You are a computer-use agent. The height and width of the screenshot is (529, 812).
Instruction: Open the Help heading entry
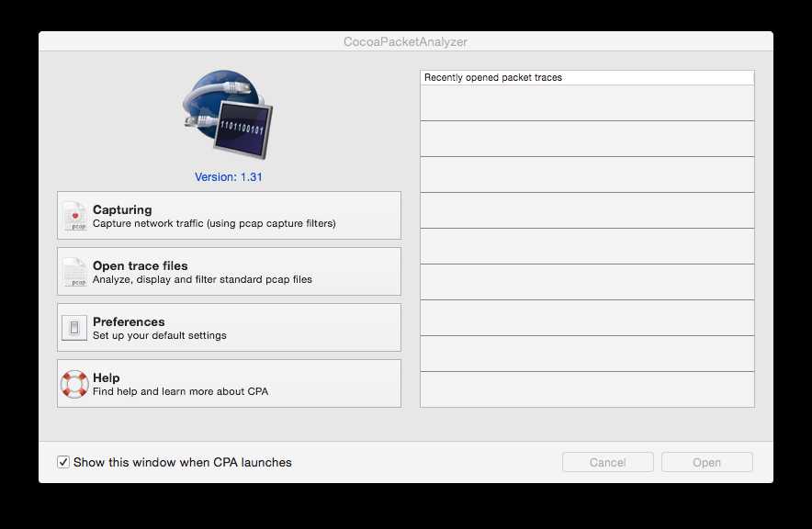(x=107, y=377)
